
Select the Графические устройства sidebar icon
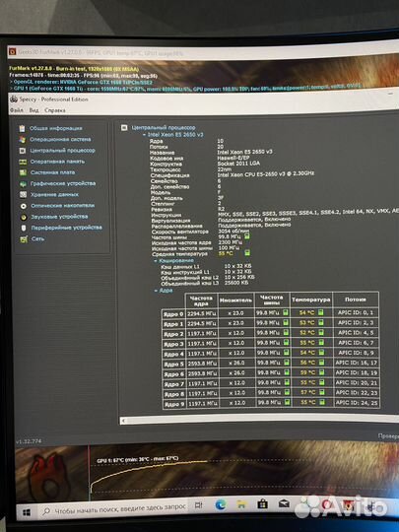pyautogui.click(x=23, y=183)
